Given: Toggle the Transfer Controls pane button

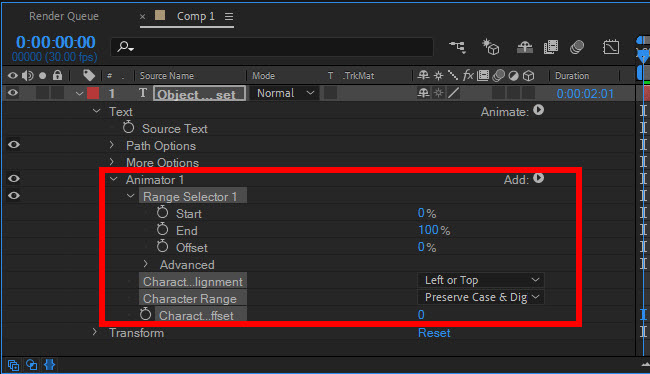Looking at the screenshot, I should click(x=32, y=365).
